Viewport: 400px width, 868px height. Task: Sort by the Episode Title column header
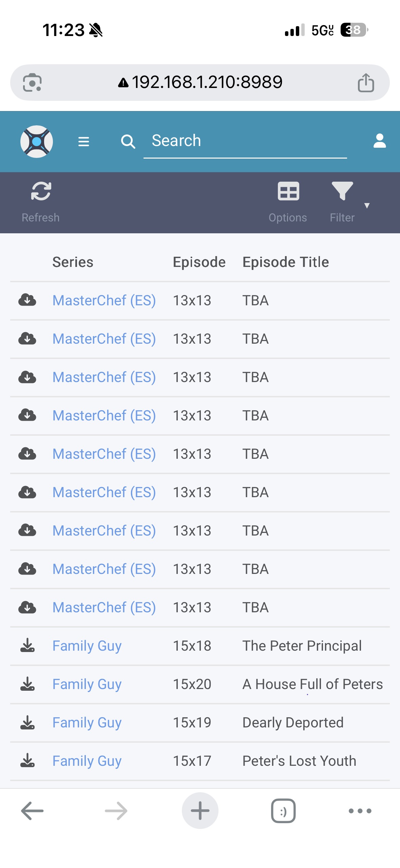[x=286, y=262]
